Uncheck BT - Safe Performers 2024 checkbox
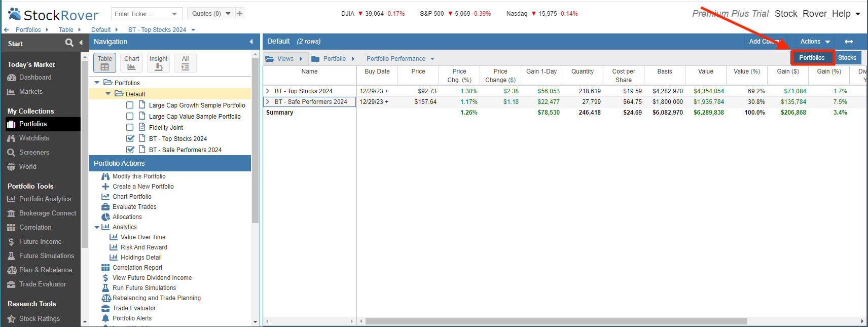The height and width of the screenshot is (327, 868). [130, 150]
